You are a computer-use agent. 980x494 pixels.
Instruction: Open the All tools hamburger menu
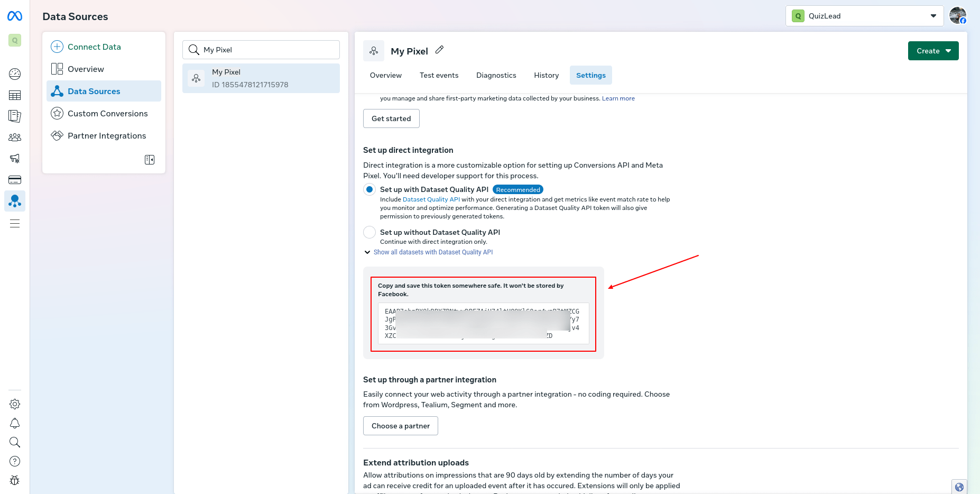15,223
